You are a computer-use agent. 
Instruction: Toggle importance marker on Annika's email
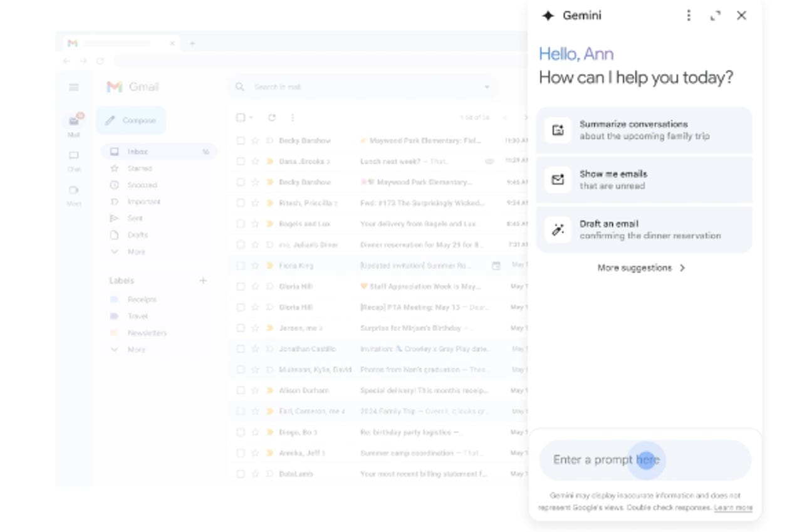point(269,453)
